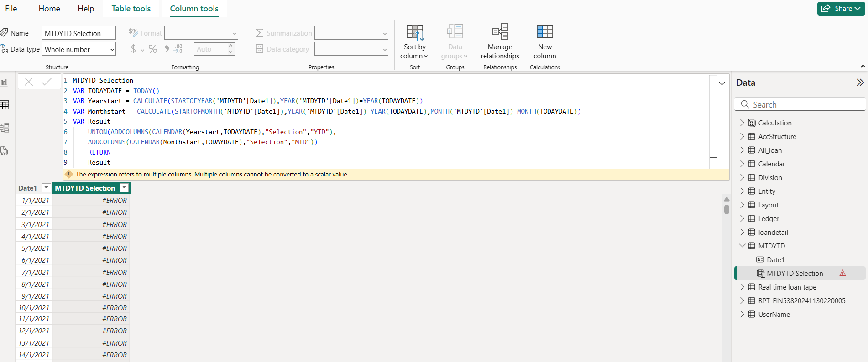The height and width of the screenshot is (362, 868).
Task: Click the Data pane Search box
Action: point(800,104)
